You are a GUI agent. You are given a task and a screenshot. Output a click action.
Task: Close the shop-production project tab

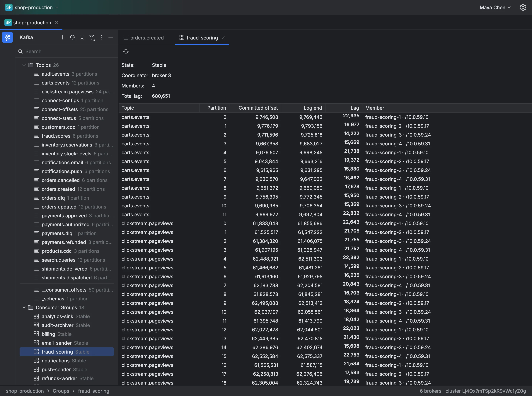[57, 23]
